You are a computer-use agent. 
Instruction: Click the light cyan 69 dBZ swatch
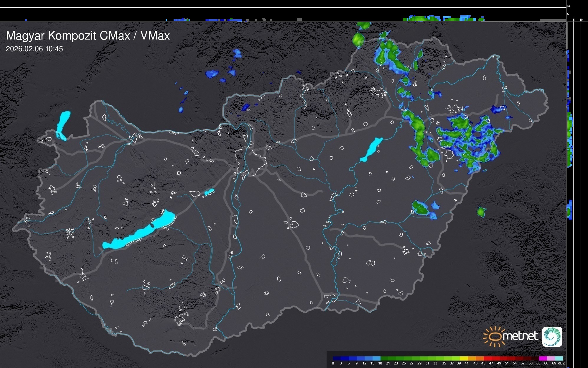[559, 358]
